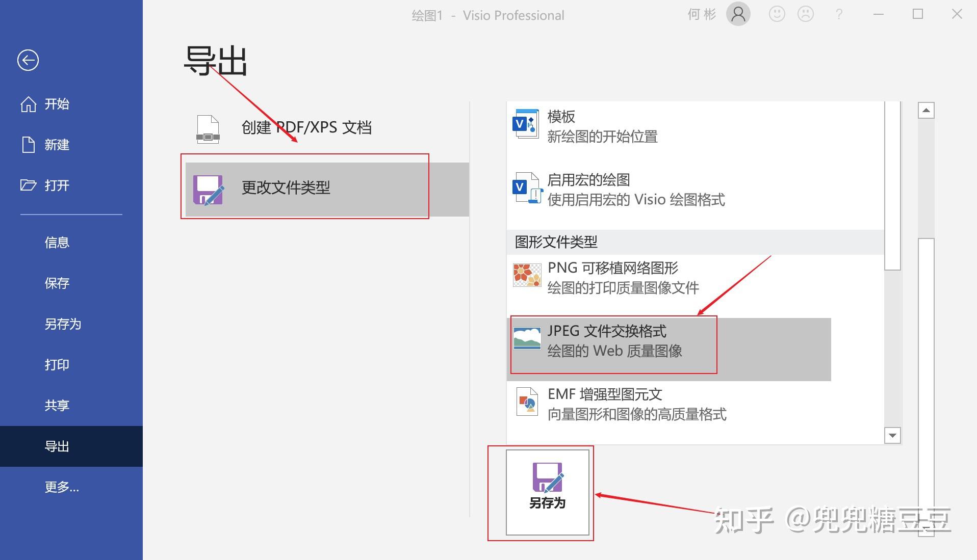This screenshot has height=560, width=977.
Task: Click the new document icon beside 新建
Action: (29, 145)
